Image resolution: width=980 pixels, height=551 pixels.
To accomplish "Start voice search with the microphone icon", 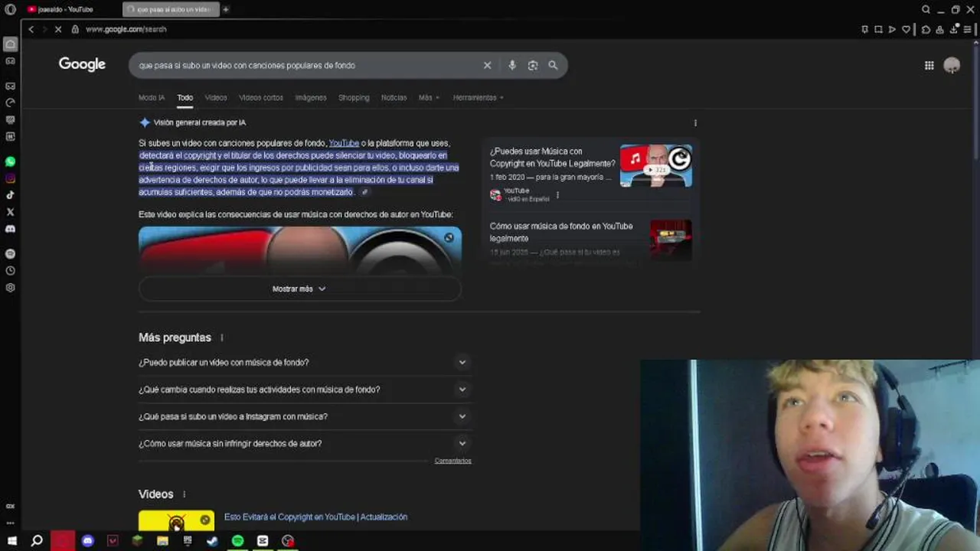I will (512, 65).
